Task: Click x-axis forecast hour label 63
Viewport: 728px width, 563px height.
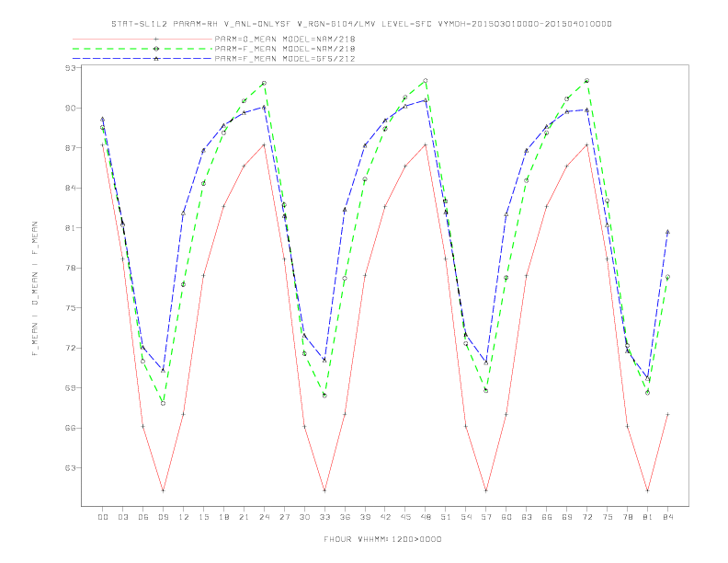Action: [527, 517]
